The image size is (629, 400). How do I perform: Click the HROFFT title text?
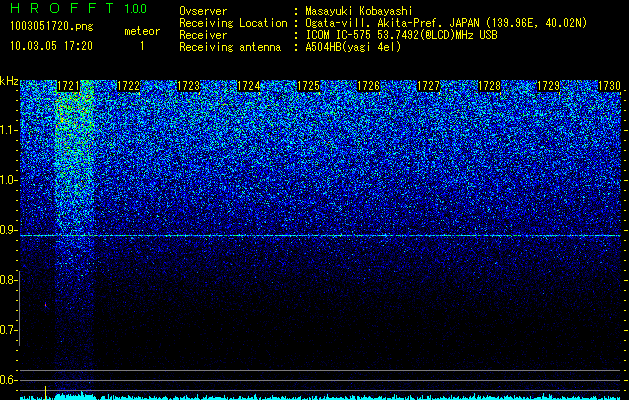click(x=62, y=8)
